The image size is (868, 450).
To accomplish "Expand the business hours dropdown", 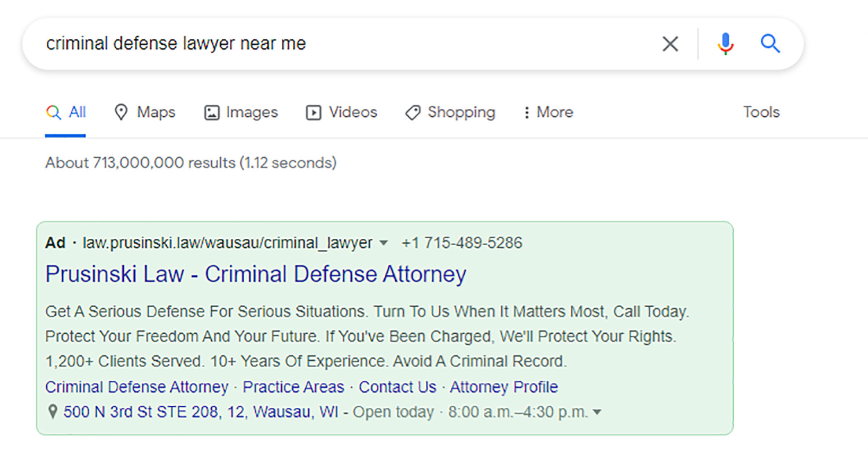I will coord(599,412).
